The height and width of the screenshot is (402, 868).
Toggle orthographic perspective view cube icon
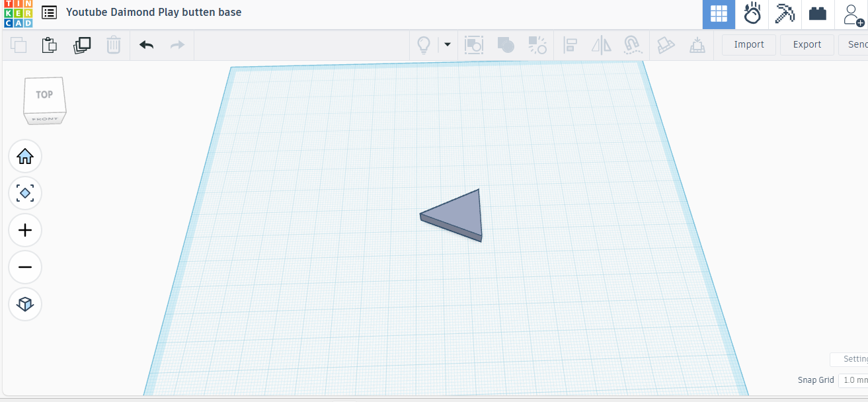(25, 304)
